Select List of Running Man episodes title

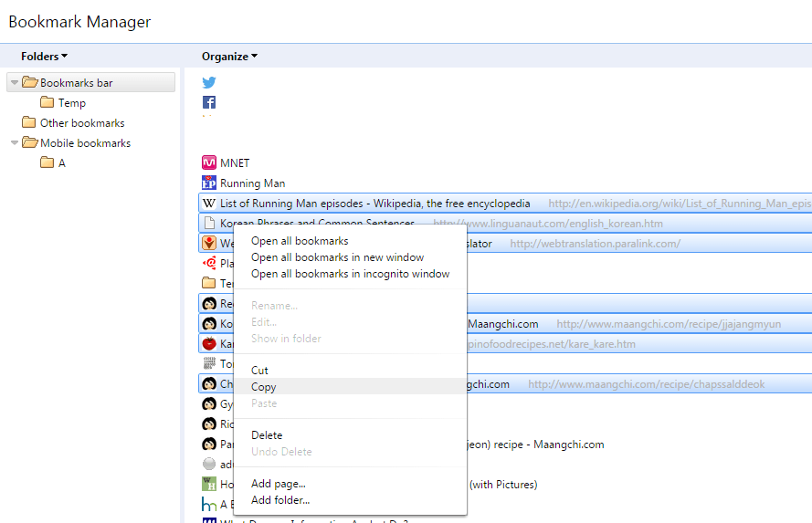coord(374,204)
